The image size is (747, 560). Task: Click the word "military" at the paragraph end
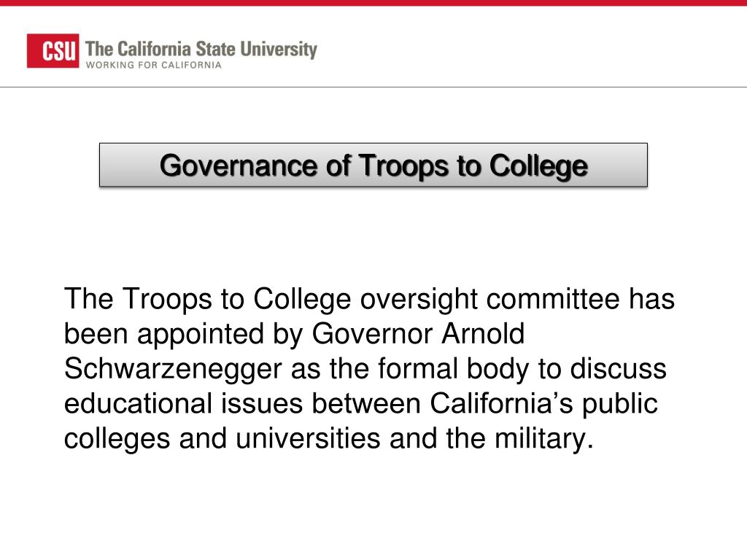click(x=541, y=440)
